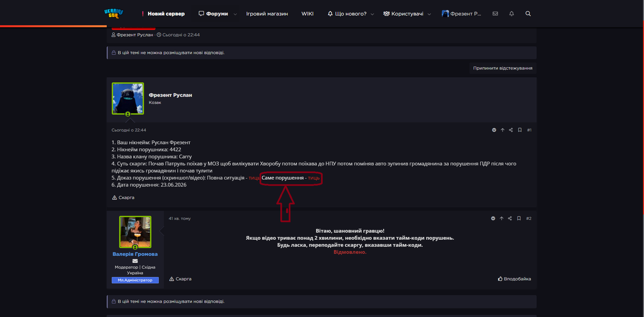Select the 6. Дата порушення: 23.06.2026 line
644x317 pixels.
(x=149, y=185)
